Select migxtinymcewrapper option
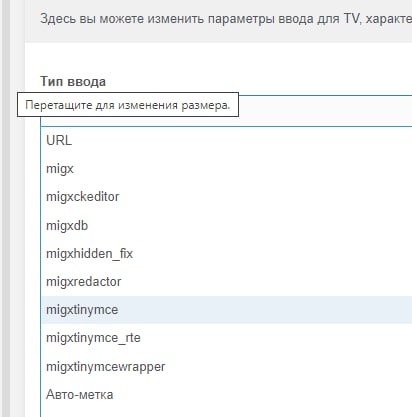 click(227, 366)
